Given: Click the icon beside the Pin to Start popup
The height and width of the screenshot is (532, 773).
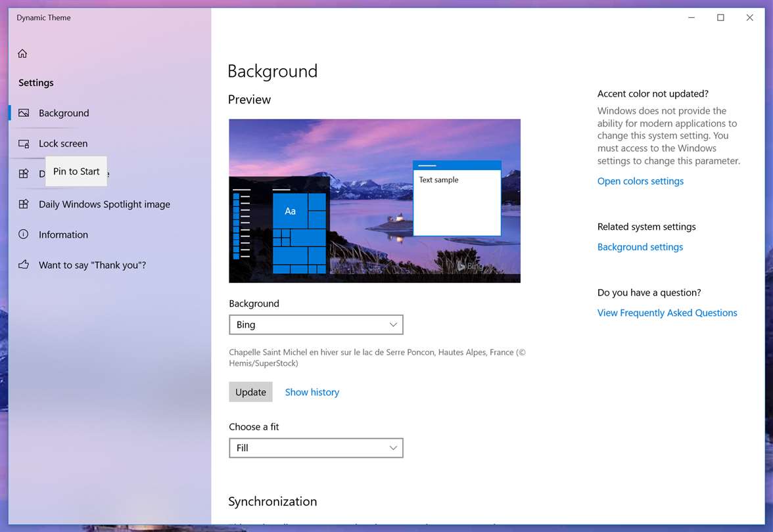Looking at the screenshot, I should (24, 173).
